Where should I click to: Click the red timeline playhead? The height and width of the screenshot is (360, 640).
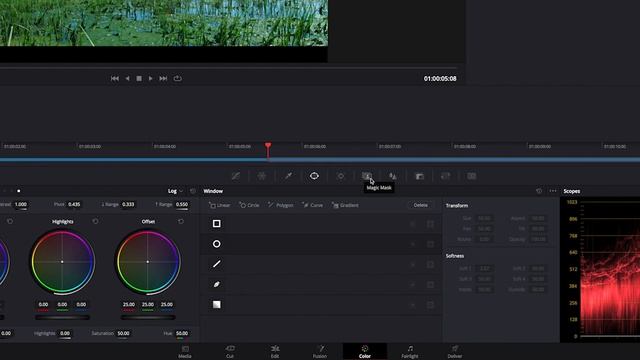(268, 149)
